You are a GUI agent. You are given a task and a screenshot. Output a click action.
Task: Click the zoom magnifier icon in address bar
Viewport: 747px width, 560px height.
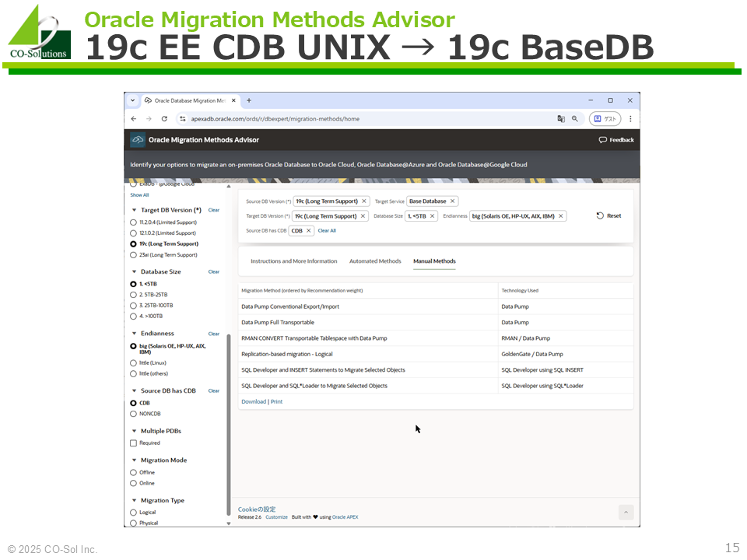point(575,119)
